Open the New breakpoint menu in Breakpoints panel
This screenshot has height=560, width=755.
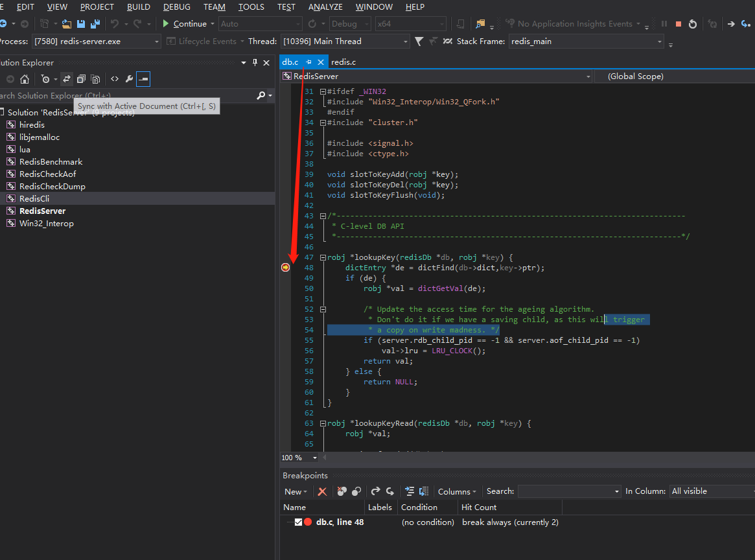click(295, 491)
